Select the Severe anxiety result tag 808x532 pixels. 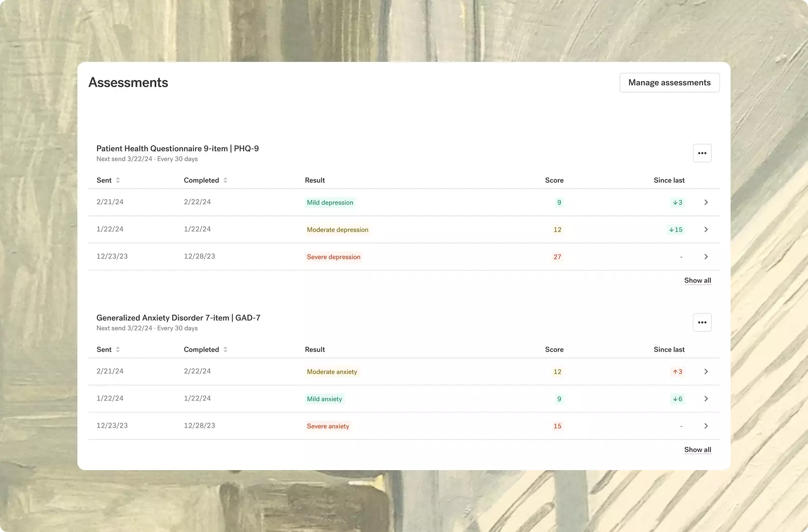tap(328, 426)
